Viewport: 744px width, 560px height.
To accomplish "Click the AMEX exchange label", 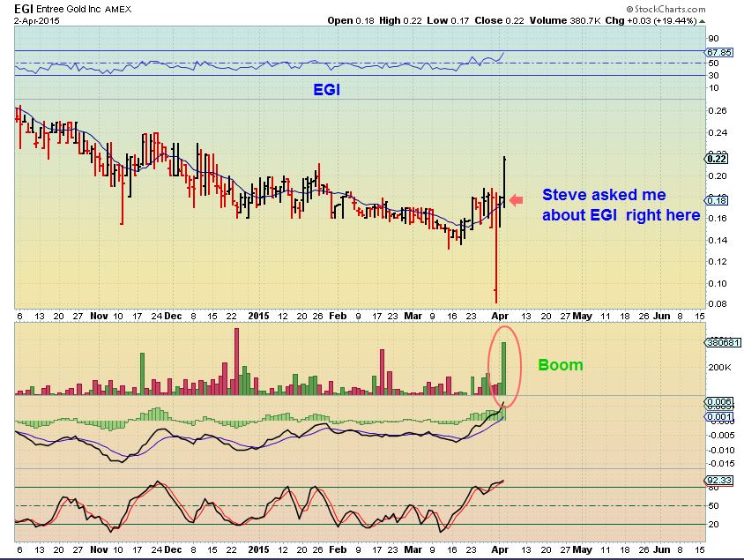I will pyautogui.click(x=116, y=10).
